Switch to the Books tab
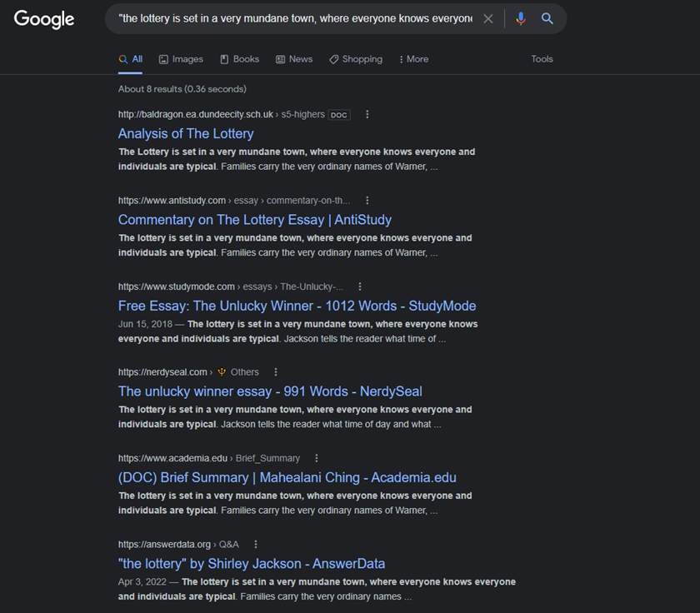Image resolution: width=700 pixels, height=613 pixels. 239,59
